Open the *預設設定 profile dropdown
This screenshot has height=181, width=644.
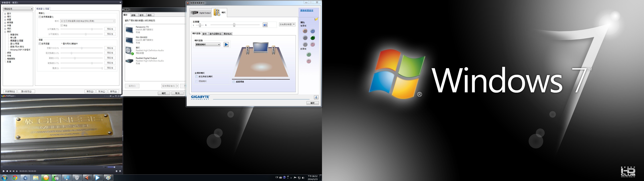point(18,9)
